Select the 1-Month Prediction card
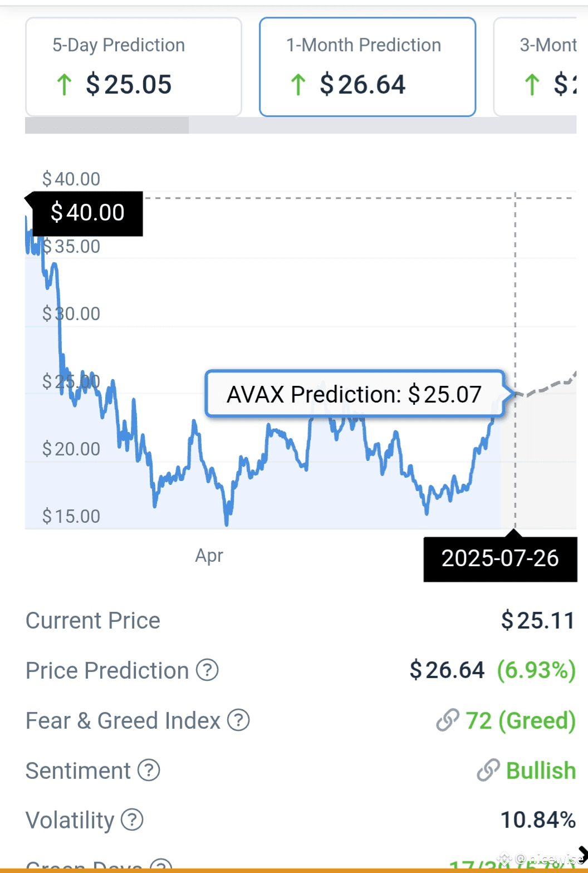 [x=367, y=67]
